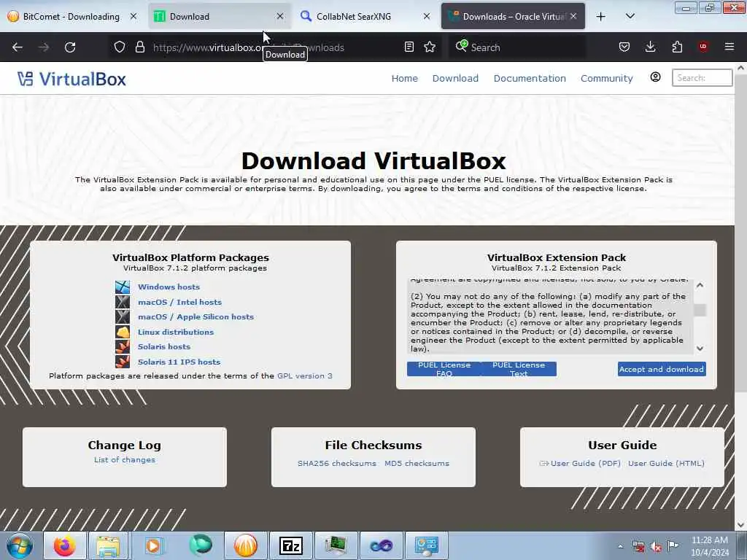Click the taskbar clock showing 11:28 AM
This screenshot has height=560, width=747.
click(710, 546)
